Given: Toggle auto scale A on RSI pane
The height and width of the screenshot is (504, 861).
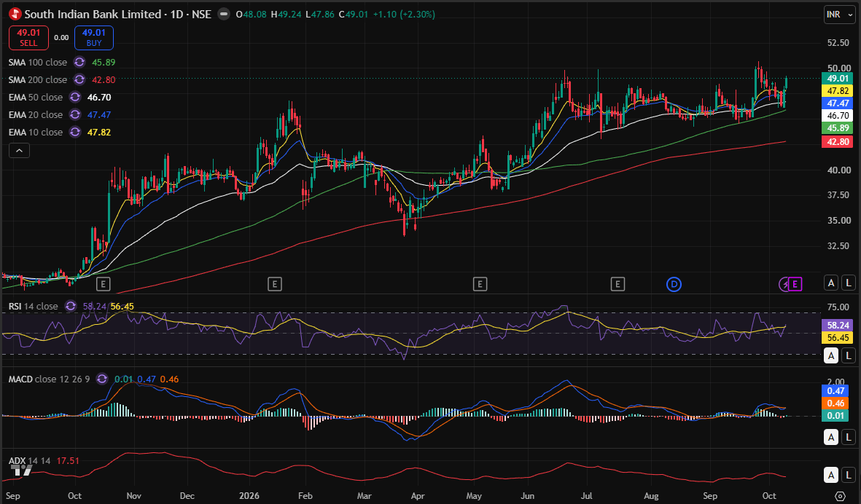Looking at the screenshot, I should click(x=831, y=355).
